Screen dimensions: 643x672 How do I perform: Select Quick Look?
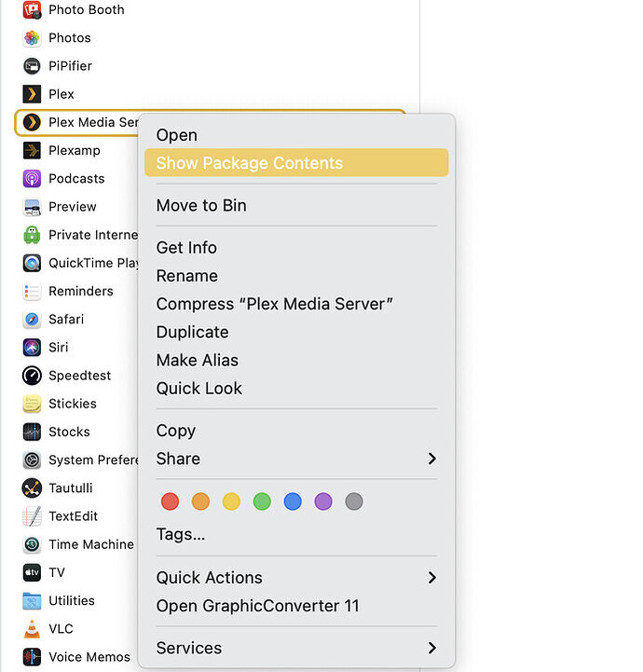[x=296, y=389]
